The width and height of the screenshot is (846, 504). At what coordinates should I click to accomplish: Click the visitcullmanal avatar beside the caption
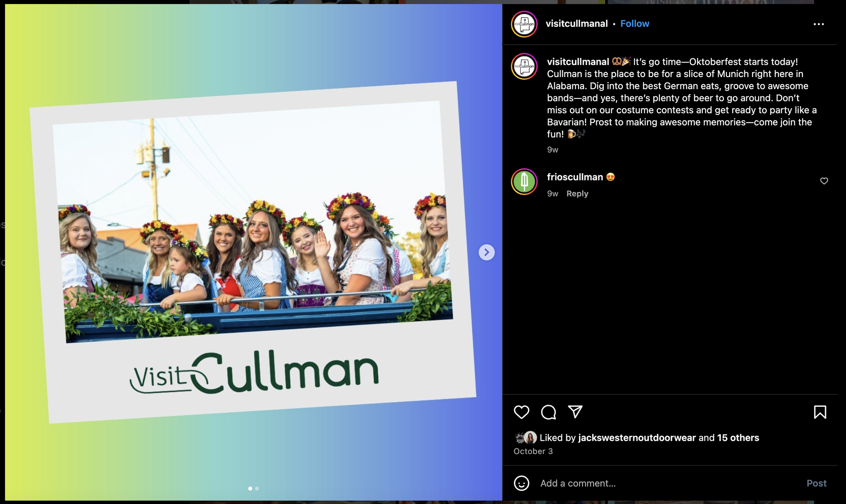coord(524,67)
